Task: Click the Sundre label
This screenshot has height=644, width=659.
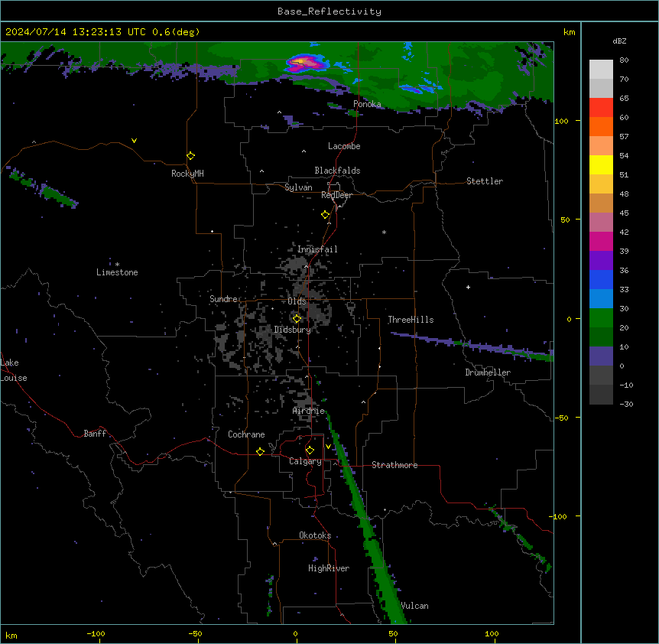Action: pos(223,299)
